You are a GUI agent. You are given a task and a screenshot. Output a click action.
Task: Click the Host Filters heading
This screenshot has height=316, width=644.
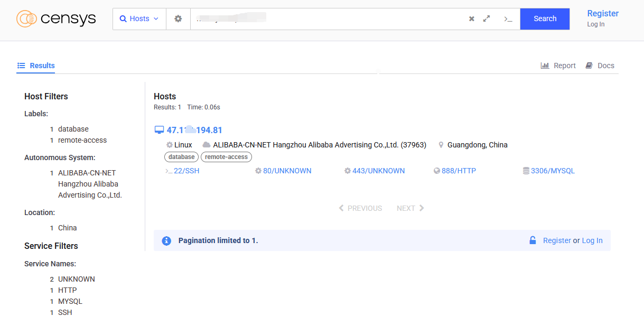click(46, 96)
